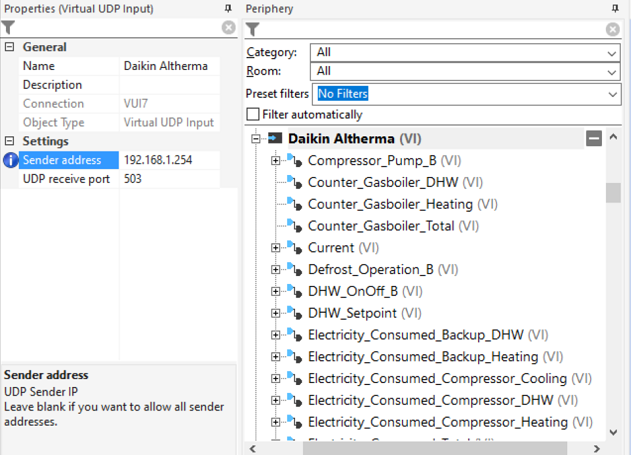Open the Category dropdown
631x455 pixels.
click(612, 53)
